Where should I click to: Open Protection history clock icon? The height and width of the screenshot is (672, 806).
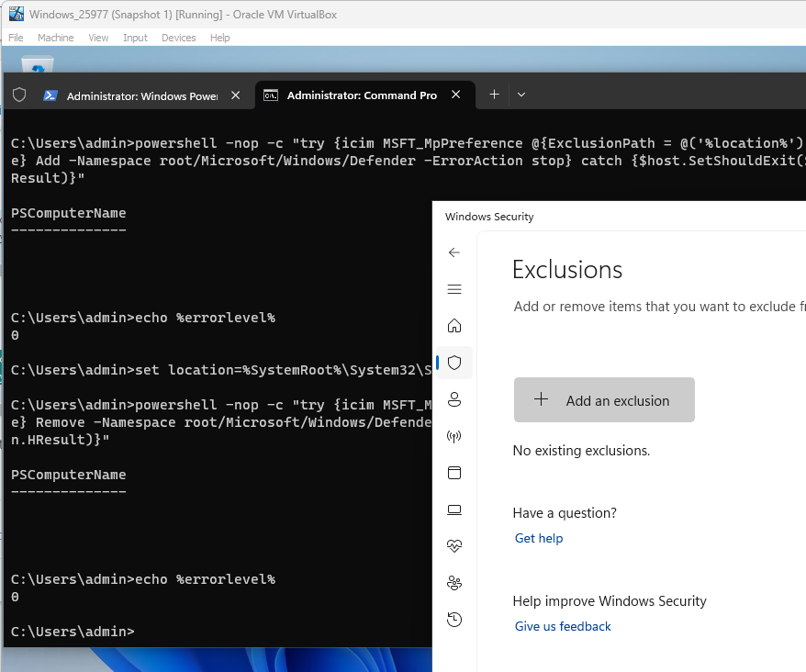tap(453, 620)
